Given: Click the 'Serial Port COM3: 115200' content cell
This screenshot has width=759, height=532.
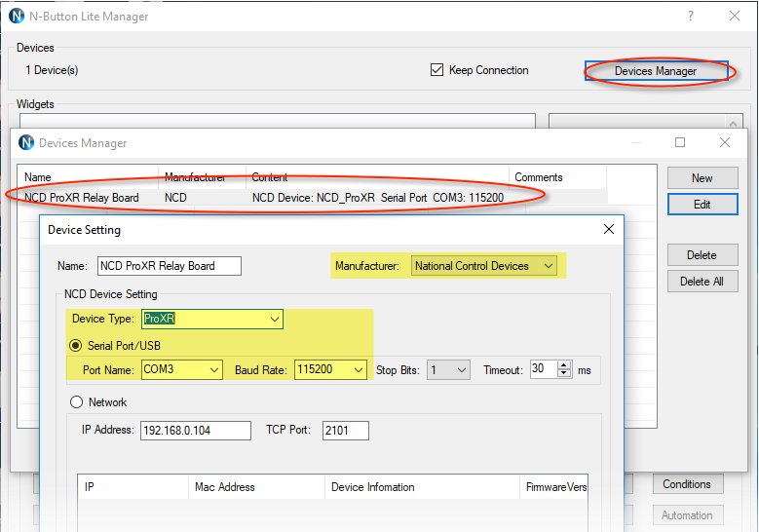Looking at the screenshot, I should [x=442, y=198].
